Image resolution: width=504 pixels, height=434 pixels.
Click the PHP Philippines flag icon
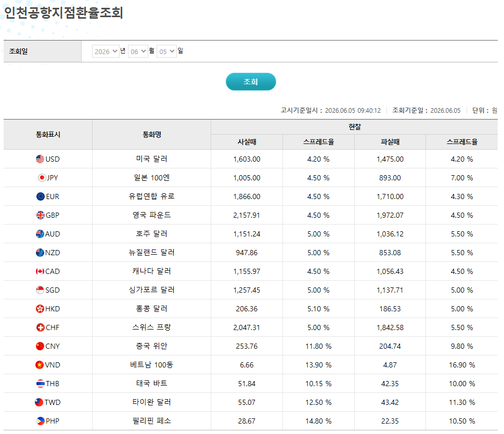point(41,421)
